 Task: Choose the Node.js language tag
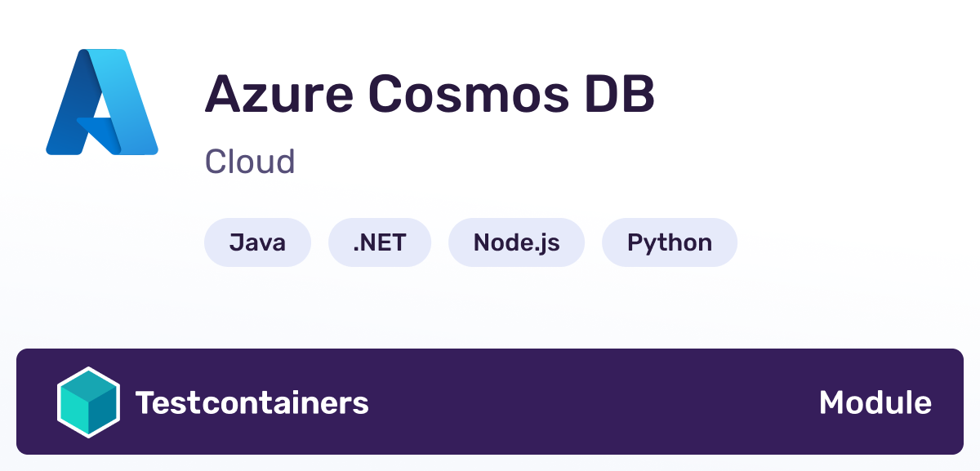(516, 242)
